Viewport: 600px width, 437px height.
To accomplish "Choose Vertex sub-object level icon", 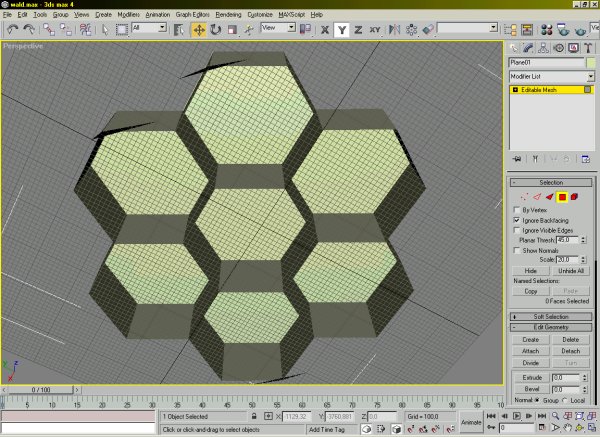I will [x=524, y=196].
